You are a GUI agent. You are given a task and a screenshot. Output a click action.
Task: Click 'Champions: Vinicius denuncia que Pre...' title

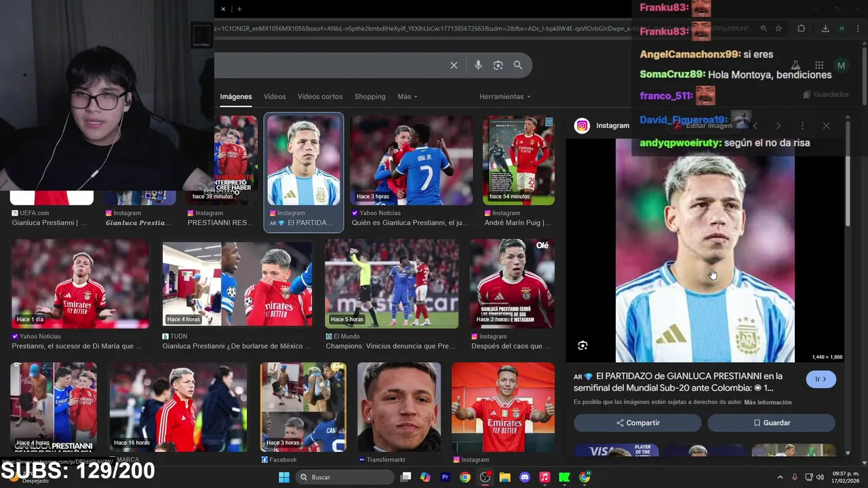pyautogui.click(x=391, y=346)
